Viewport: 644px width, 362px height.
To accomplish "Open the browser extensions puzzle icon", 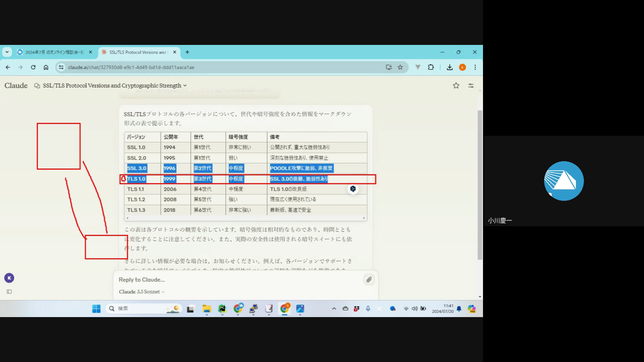I will (x=431, y=67).
